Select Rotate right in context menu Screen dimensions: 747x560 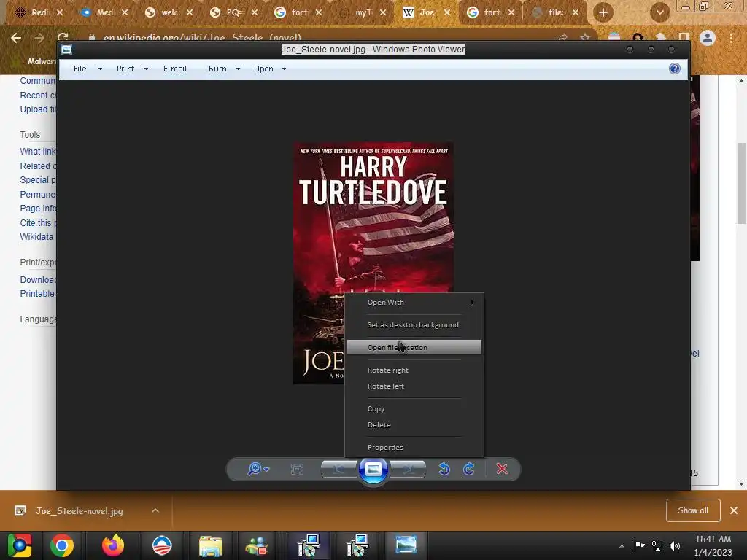click(414, 370)
